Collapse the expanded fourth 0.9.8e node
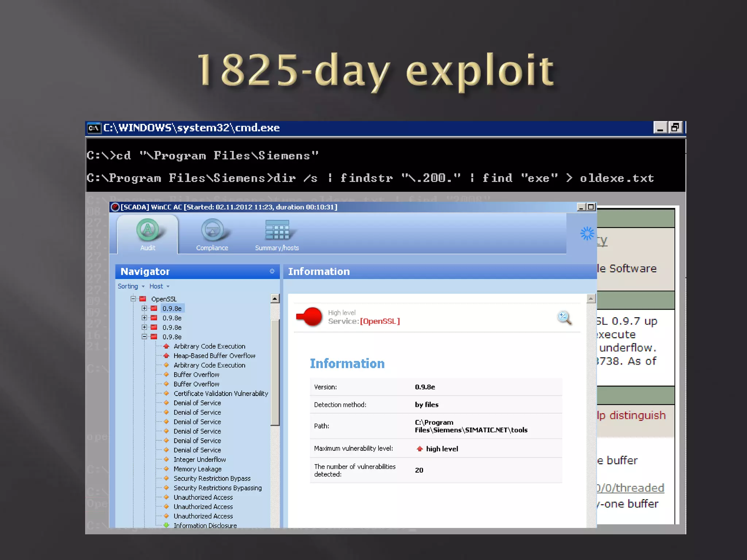The width and height of the screenshot is (747, 560). (x=144, y=337)
